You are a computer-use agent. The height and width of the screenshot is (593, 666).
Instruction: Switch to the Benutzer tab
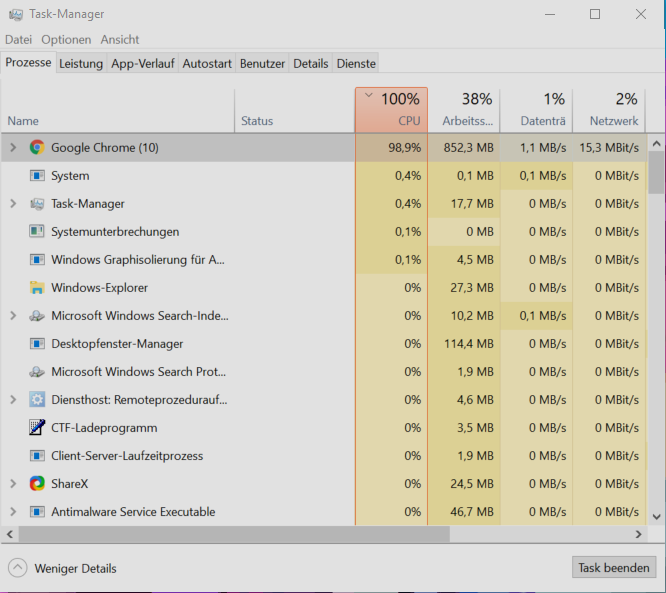[x=262, y=64]
